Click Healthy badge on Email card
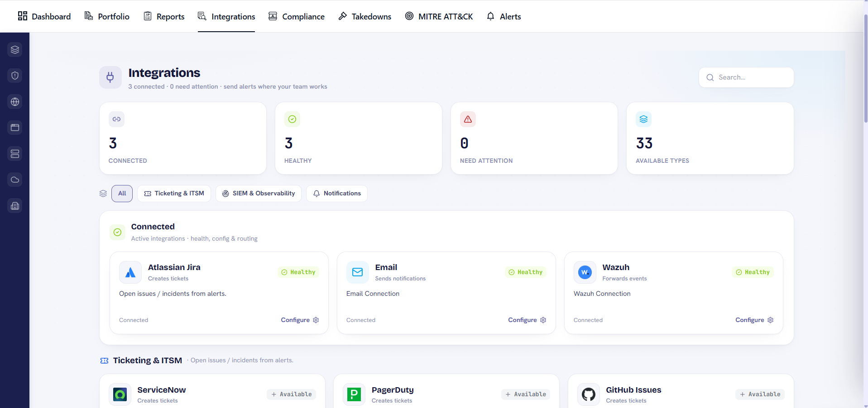This screenshot has height=408, width=868. tap(526, 272)
